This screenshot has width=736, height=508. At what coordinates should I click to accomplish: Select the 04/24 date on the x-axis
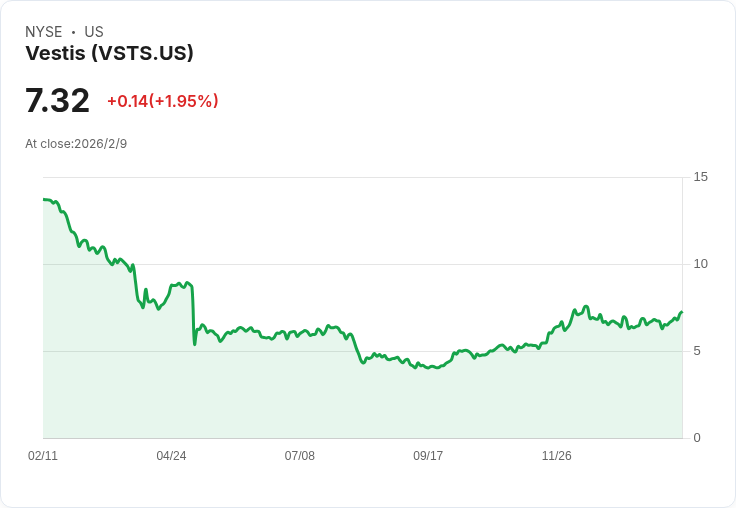click(x=171, y=456)
